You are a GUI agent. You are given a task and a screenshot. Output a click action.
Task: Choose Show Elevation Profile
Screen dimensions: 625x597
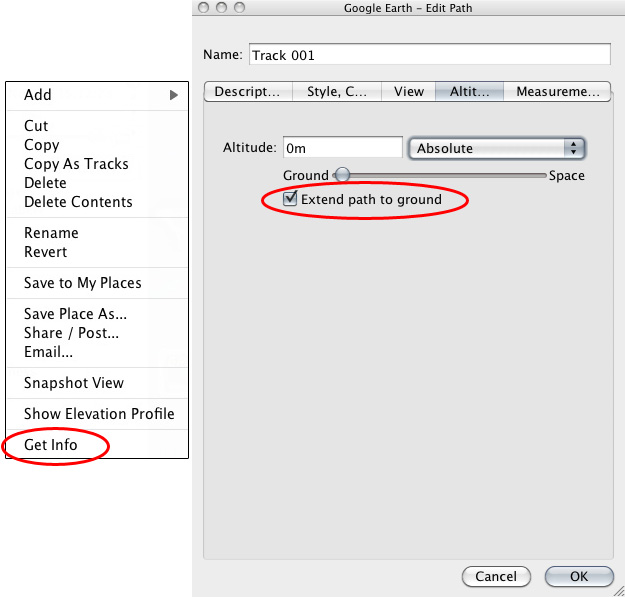tap(99, 414)
